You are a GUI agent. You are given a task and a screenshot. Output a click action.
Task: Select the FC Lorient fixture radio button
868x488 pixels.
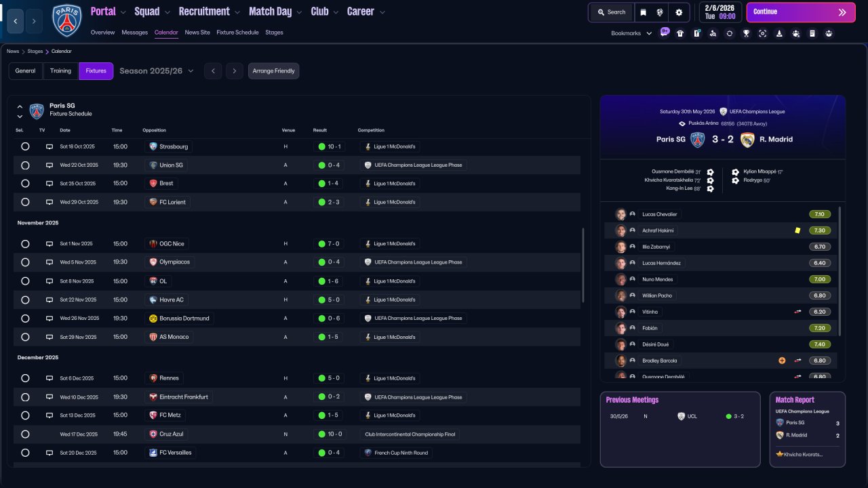coord(25,202)
